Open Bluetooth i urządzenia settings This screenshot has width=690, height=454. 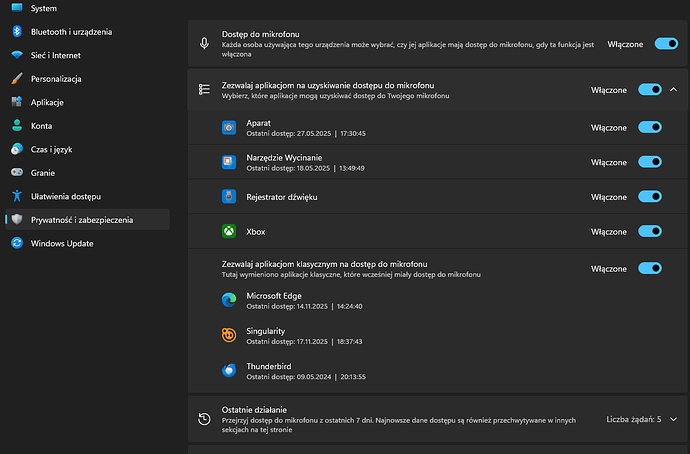pos(70,31)
